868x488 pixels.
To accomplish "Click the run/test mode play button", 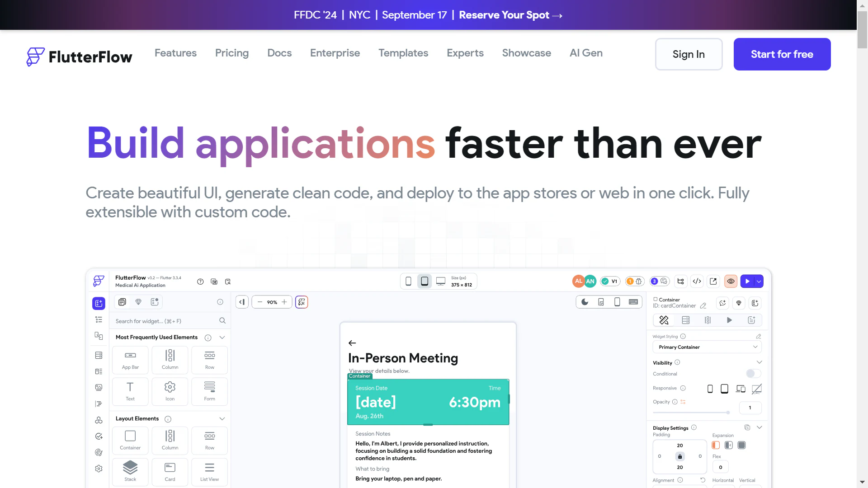I will [x=747, y=281].
